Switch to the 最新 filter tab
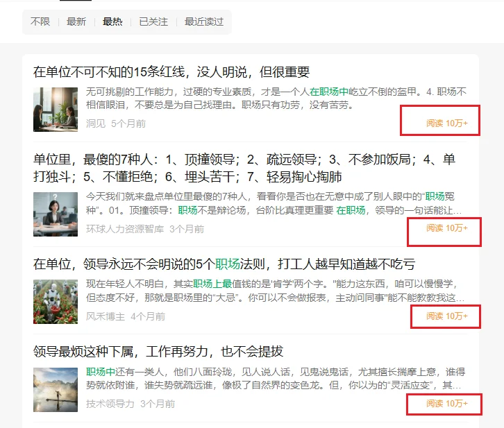Viewport: 504px width, 428px height. (76, 22)
